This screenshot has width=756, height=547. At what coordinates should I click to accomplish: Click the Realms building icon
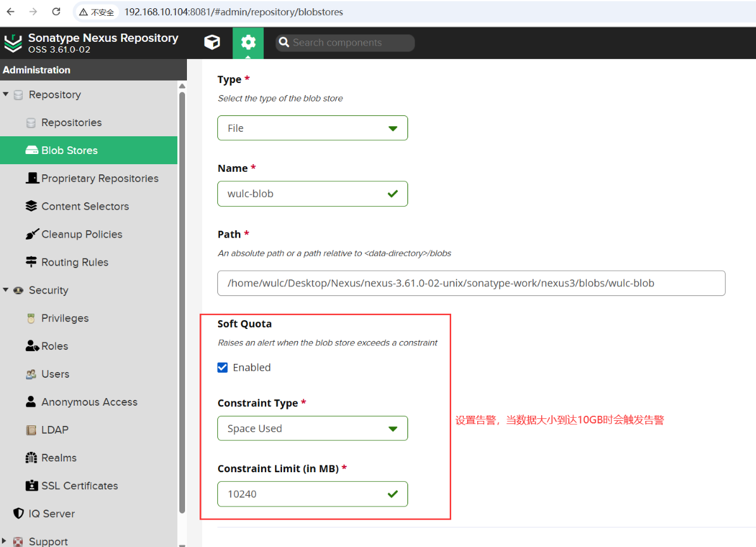click(x=31, y=457)
